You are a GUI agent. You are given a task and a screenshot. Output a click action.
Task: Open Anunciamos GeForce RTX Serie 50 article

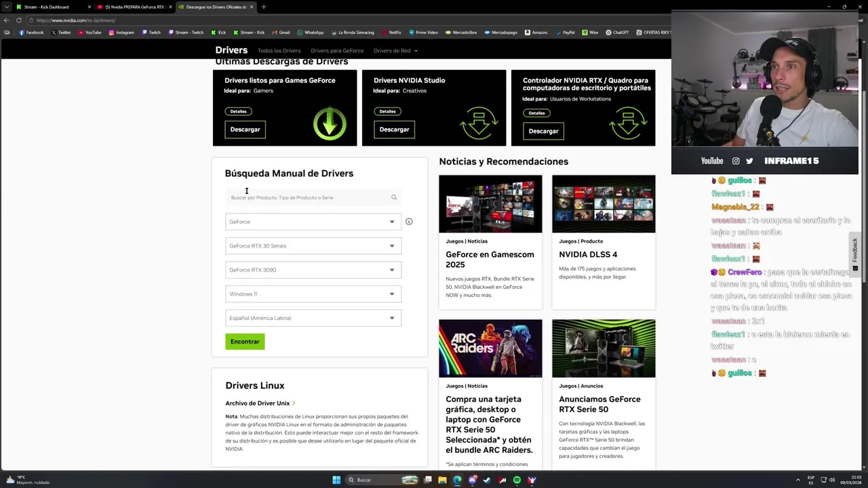[x=599, y=404]
